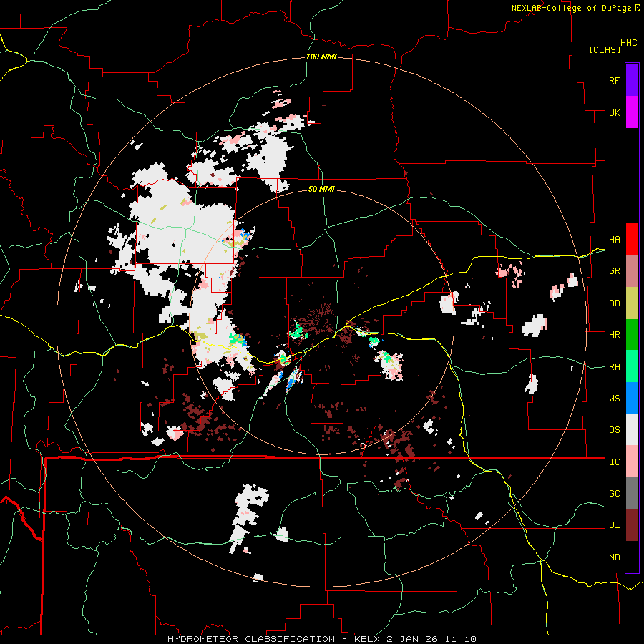Click the BI maroon legend swatch
This screenshot has height=644, width=644.
[632, 525]
